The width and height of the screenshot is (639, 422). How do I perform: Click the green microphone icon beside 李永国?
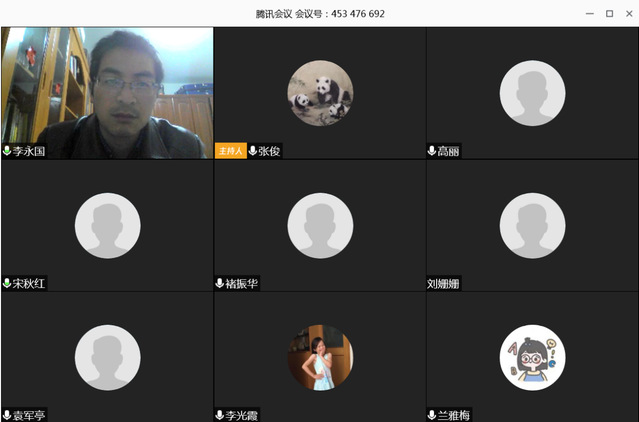point(7,151)
